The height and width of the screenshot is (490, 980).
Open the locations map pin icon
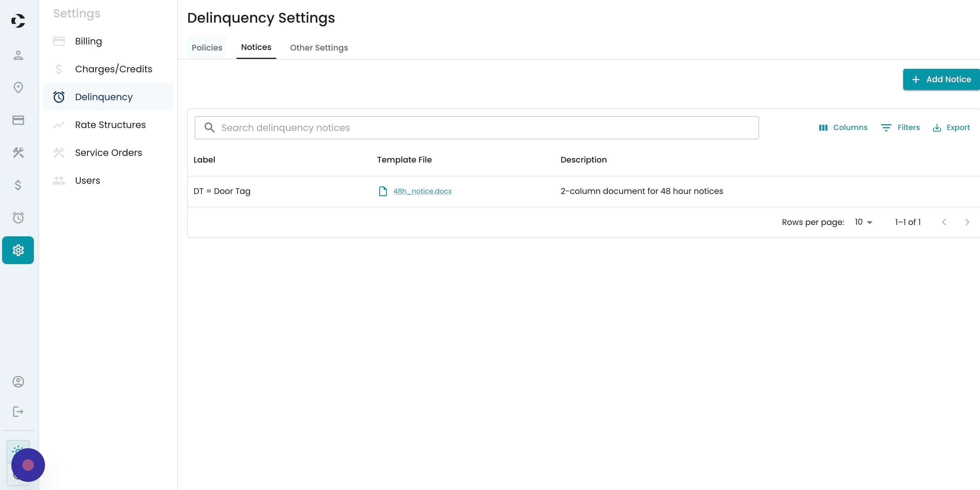tap(18, 87)
